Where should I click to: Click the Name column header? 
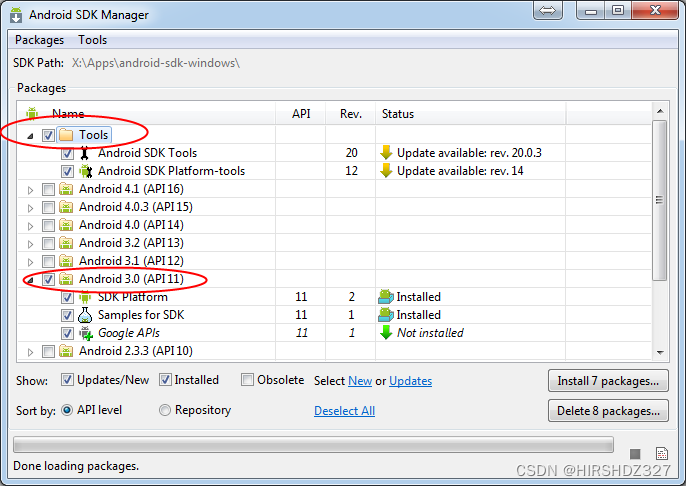tap(147, 114)
